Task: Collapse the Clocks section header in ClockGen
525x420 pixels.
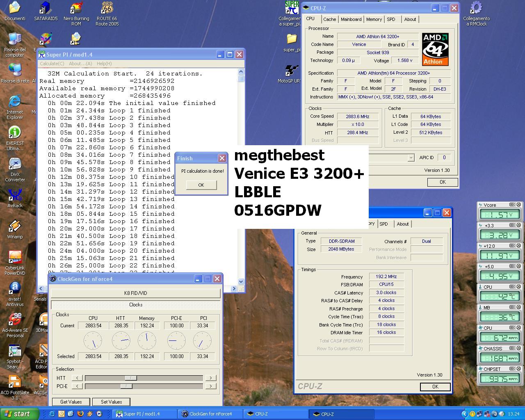Action: [135, 305]
